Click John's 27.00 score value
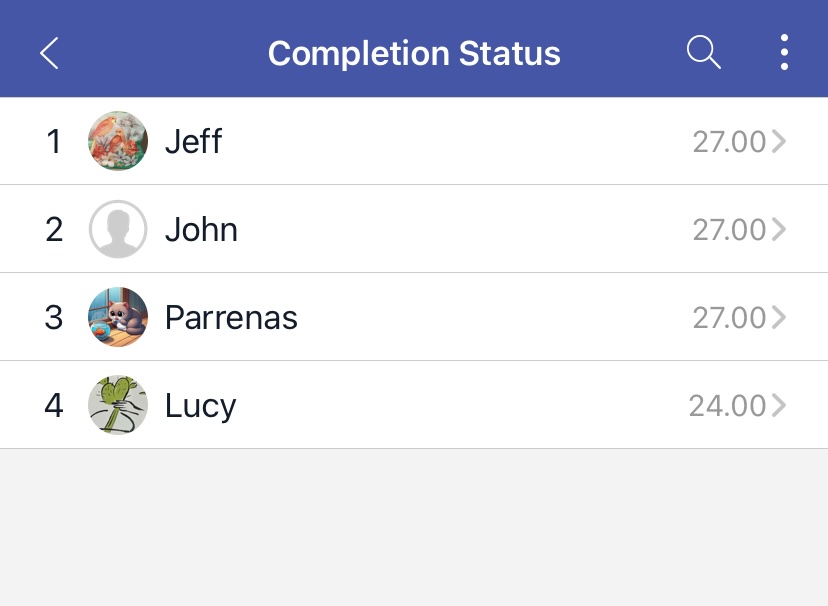This screenshot has height=606, width=828. (729, 230)
